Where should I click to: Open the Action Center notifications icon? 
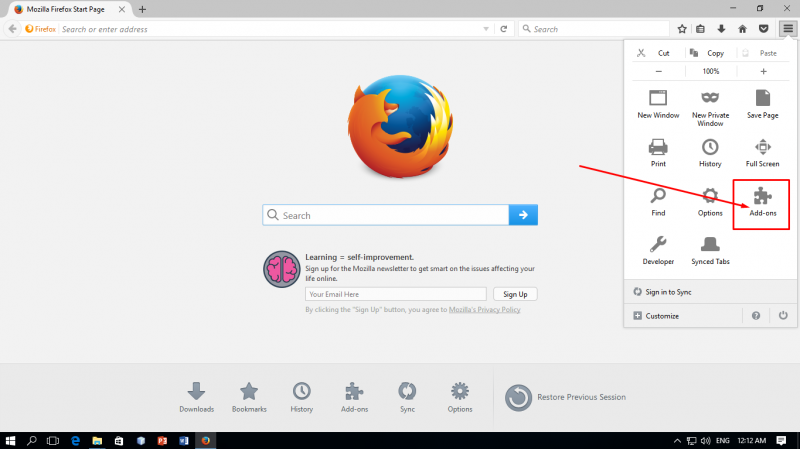(x=781, y=440)
